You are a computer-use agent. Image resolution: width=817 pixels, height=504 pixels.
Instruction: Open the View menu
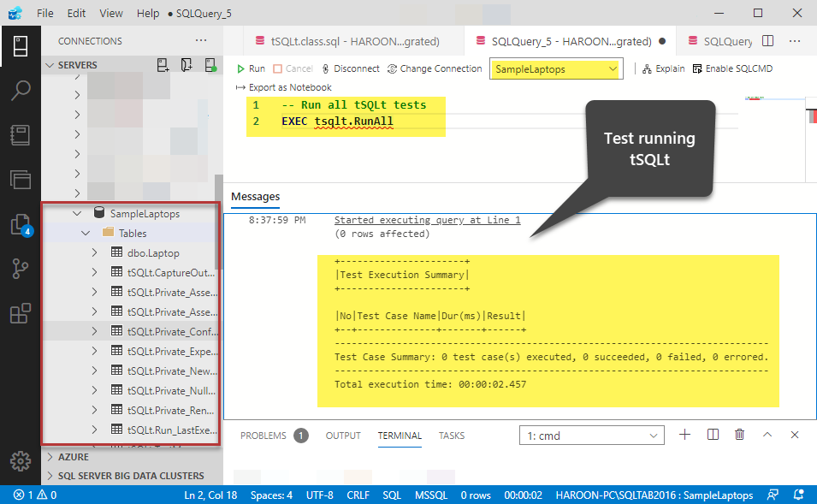click(111, 13)
